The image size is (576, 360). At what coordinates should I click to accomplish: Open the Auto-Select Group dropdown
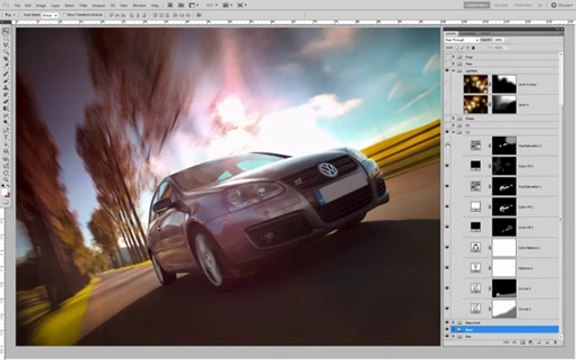click(x=50, y=15)
